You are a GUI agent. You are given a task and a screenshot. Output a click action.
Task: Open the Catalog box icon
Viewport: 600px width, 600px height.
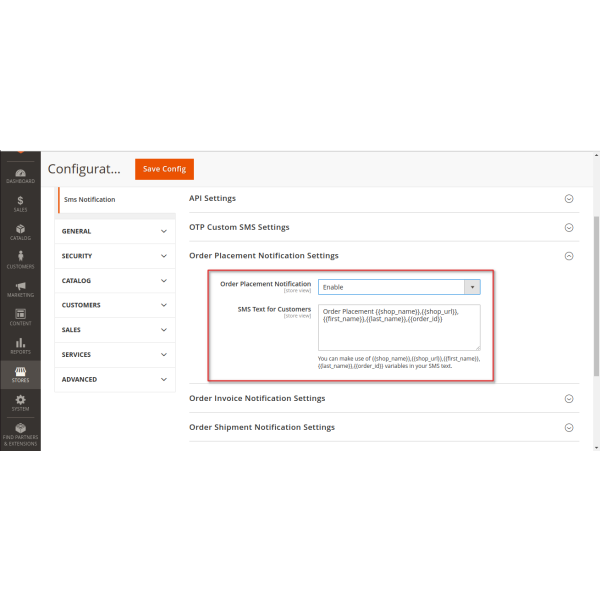coord(20,231)
